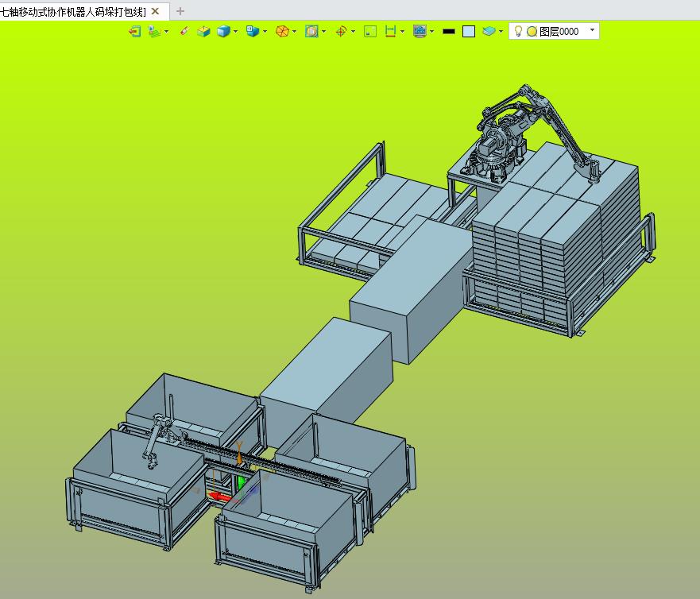
Task: Click the view orientation cube icon
Action: coord(253,31)
